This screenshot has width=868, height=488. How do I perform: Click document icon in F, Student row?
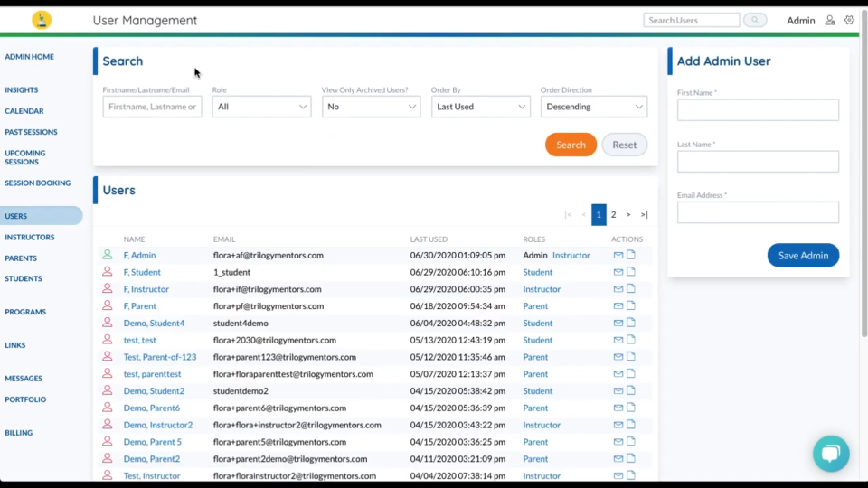(631, 272)
